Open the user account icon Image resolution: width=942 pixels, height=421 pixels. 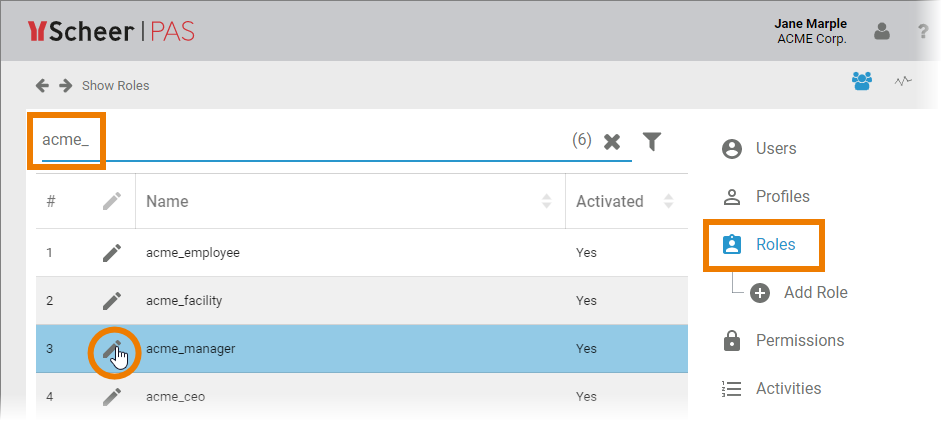pos(881,32)
